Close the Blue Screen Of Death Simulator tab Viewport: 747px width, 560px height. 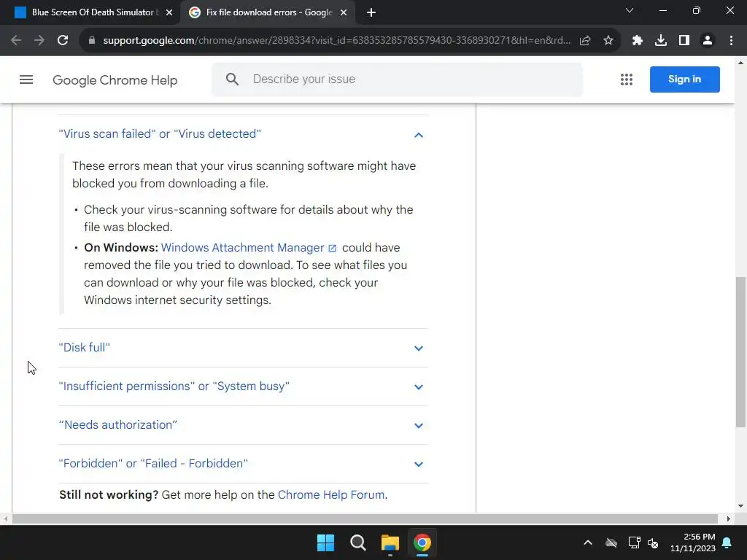coord(169,13)
